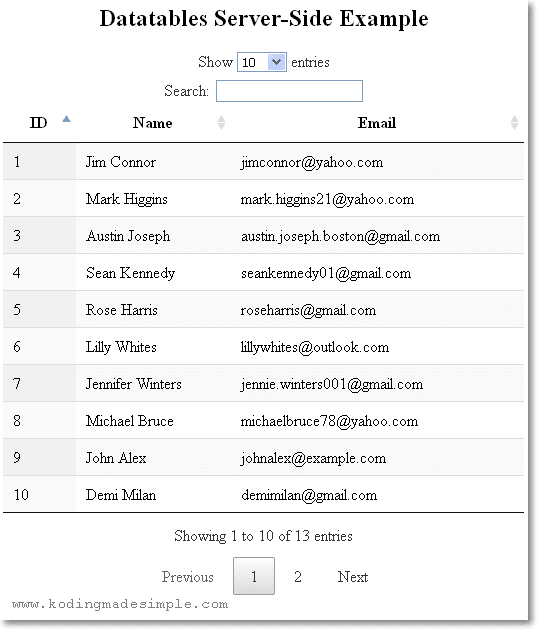Click the ID cell of Jim Connor's row
The width and height of the screenshot is (537, 629).
point(39,162)
